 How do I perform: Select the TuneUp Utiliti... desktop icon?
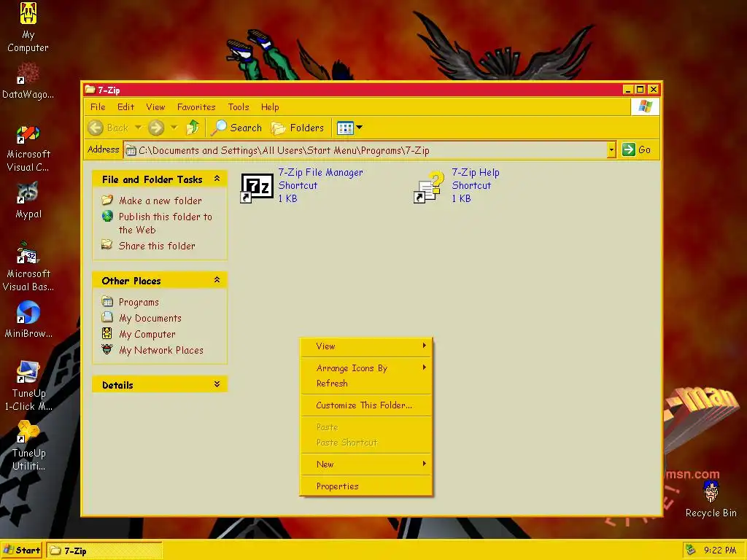[x=28, y=432]
